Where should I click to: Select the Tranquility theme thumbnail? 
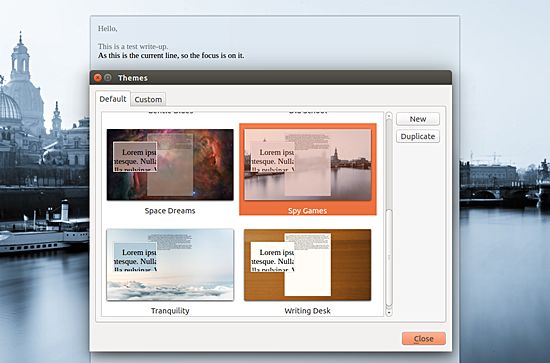click(170, 265)
